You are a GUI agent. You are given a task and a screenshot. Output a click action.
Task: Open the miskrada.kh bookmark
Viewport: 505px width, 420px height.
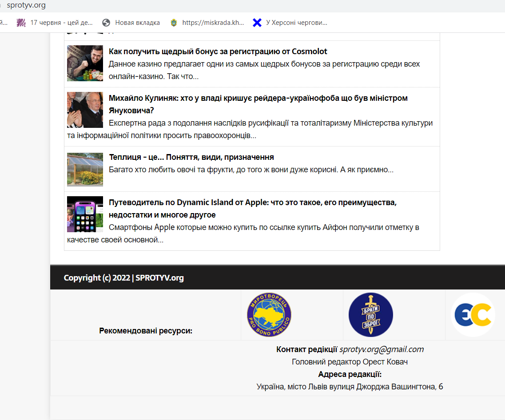(212, 23)
